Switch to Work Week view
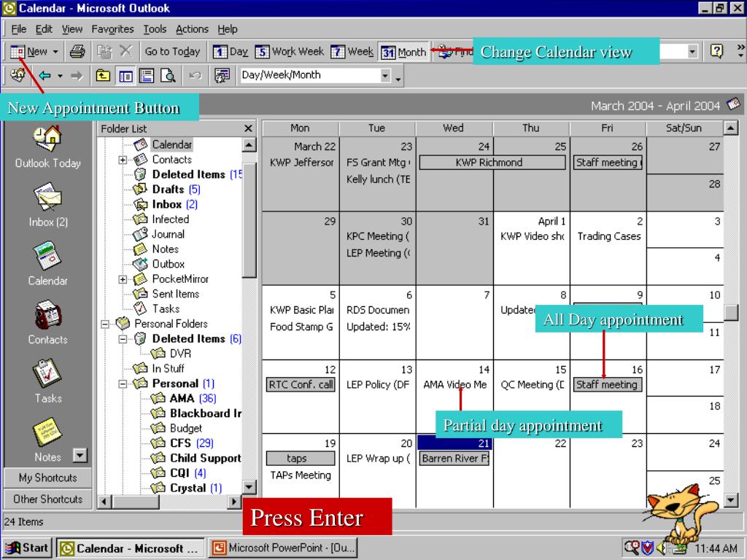 (x=290, y=52)
